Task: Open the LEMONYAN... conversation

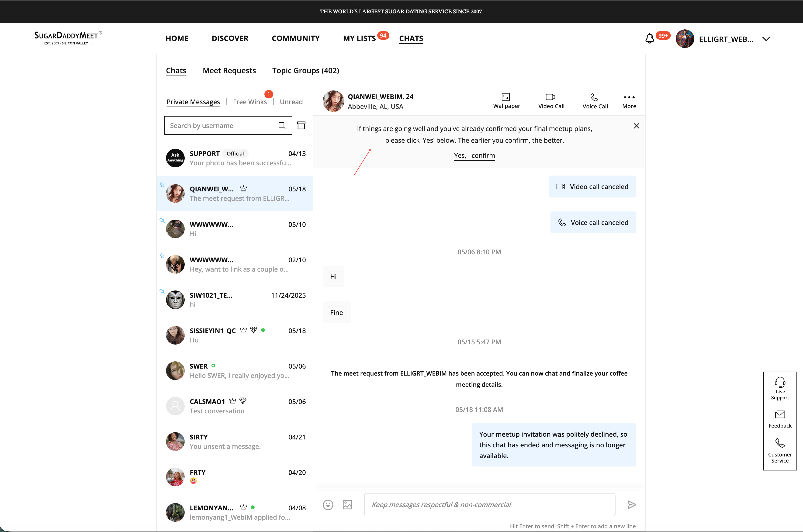Action: 235,512
